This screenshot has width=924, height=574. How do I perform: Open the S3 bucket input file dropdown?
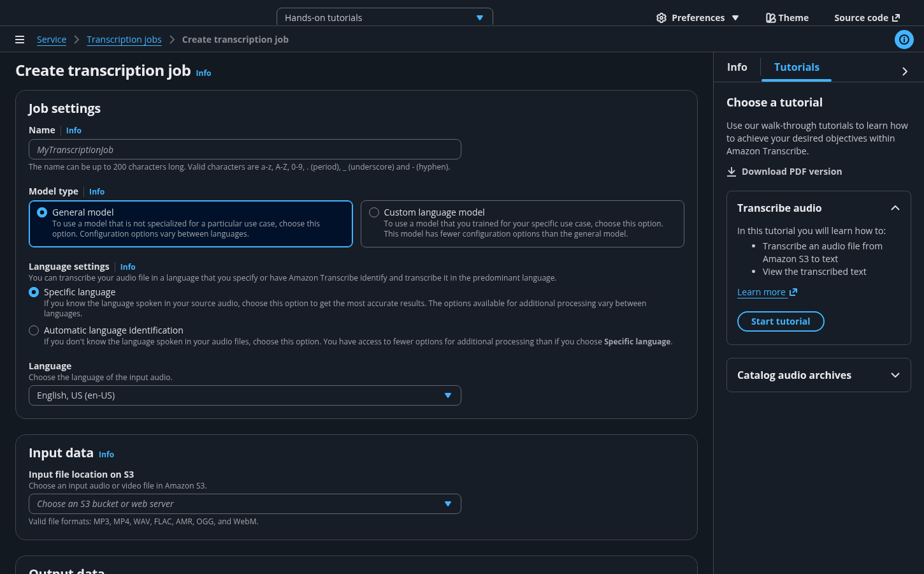pos(245,504)
